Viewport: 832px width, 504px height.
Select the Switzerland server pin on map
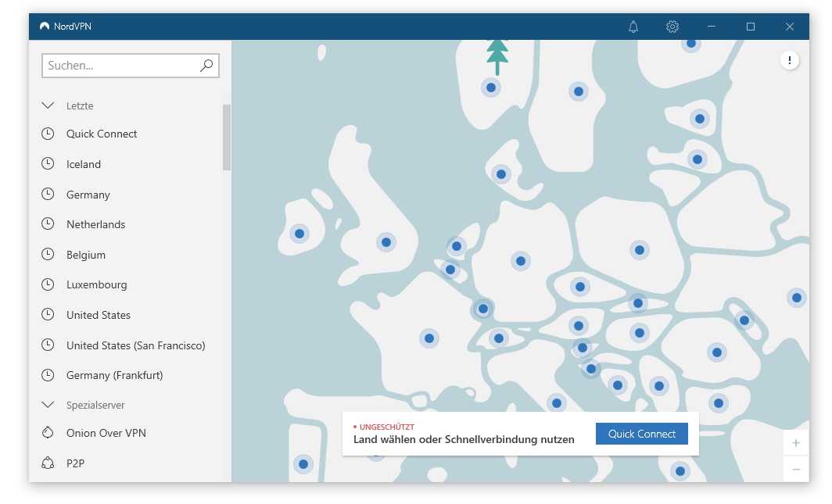coord(499,338)
